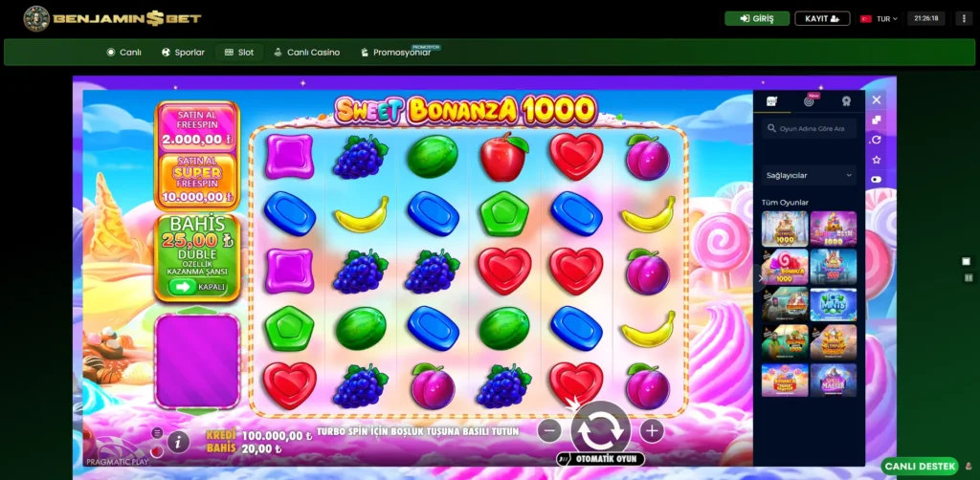Increase the bet with the plus button
This screenshot has height=480, width=980.
pos(651,430)
